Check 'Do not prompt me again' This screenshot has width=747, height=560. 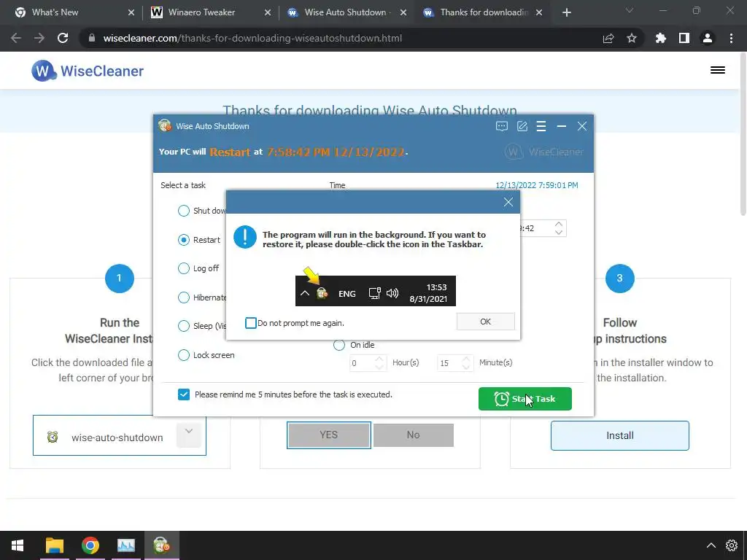pos(251,323)
